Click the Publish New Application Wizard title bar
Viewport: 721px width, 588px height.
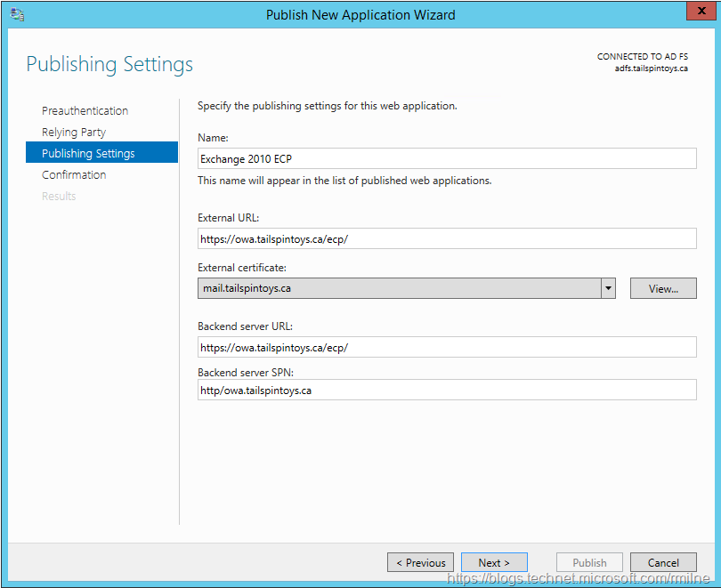[x=360, y=14]
